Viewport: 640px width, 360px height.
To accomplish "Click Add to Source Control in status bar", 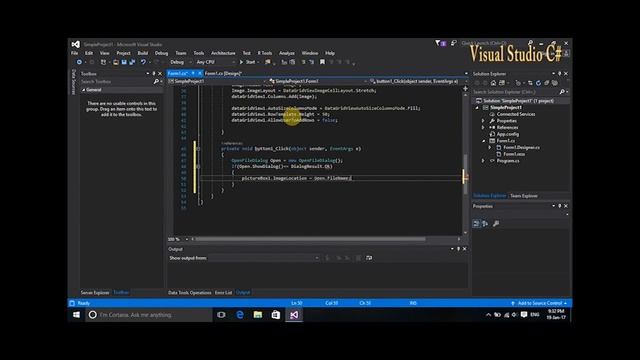I will pos(539,303).
